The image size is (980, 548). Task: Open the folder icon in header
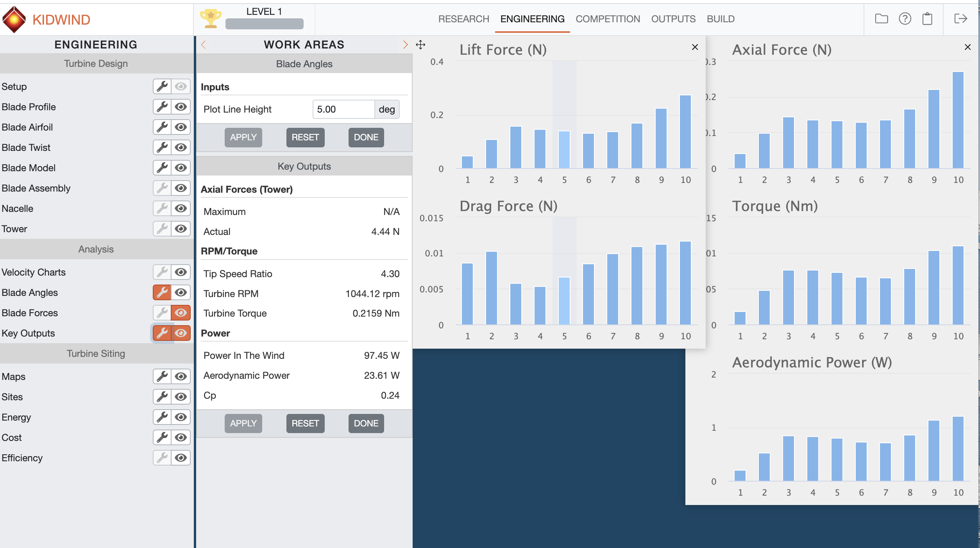tap(882, 18)
